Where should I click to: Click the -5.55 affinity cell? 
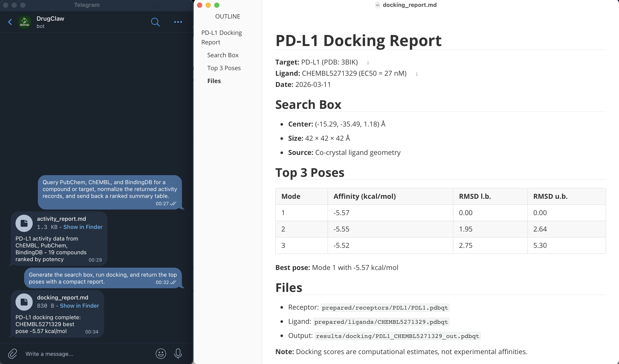[390, 229]
